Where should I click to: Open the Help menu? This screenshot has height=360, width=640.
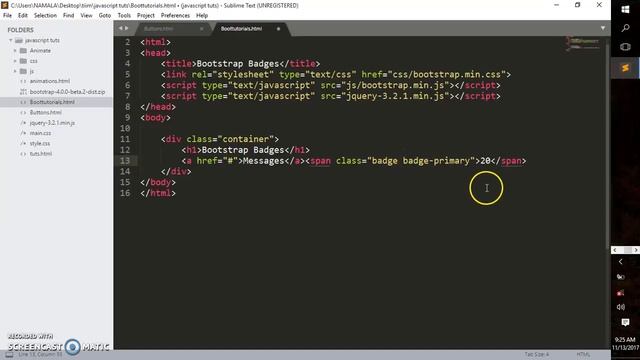tap(202, 16)
